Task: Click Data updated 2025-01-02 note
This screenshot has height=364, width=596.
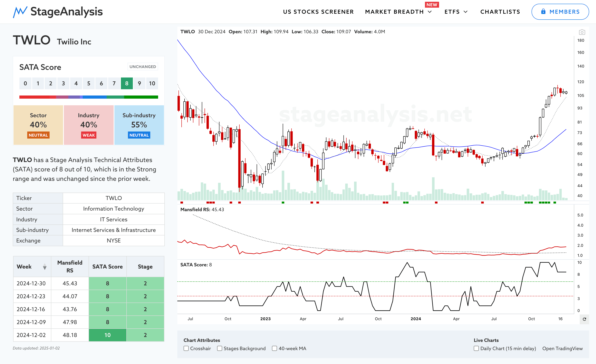Action: 36,348
